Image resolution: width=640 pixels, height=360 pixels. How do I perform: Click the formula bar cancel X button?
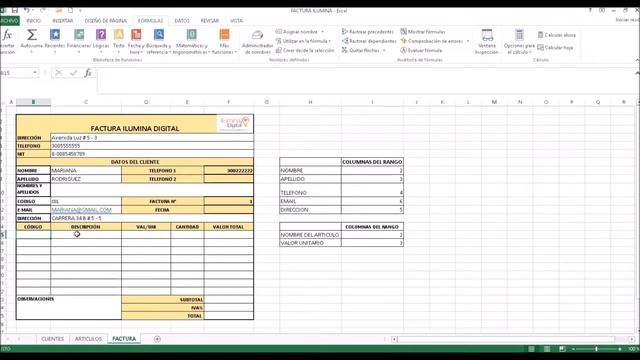click(x=59, y=73)
